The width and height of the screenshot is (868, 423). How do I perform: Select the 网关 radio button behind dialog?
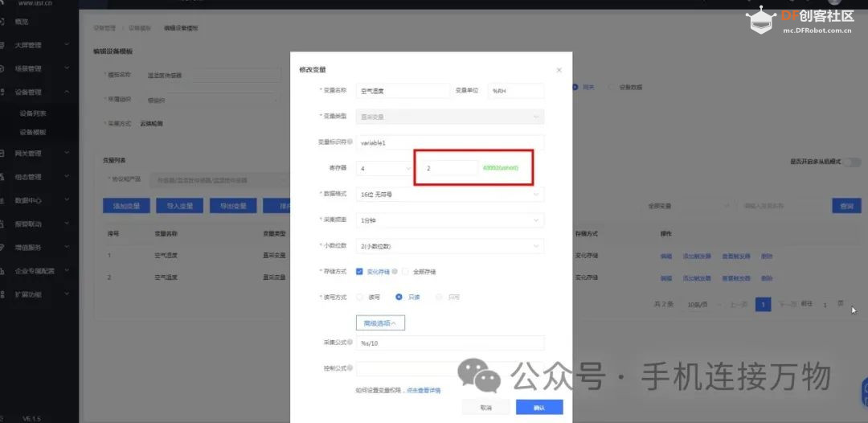point(575,87)
